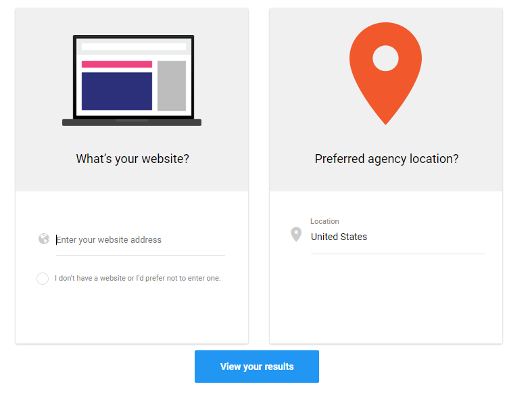This screenshot has width=532, height=399.
Task: Click the small gray location pin icon
Action: point(296,235)
